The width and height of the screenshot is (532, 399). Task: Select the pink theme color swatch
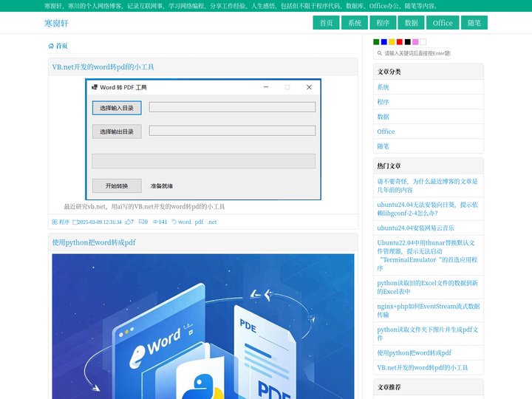click(415, 41)
